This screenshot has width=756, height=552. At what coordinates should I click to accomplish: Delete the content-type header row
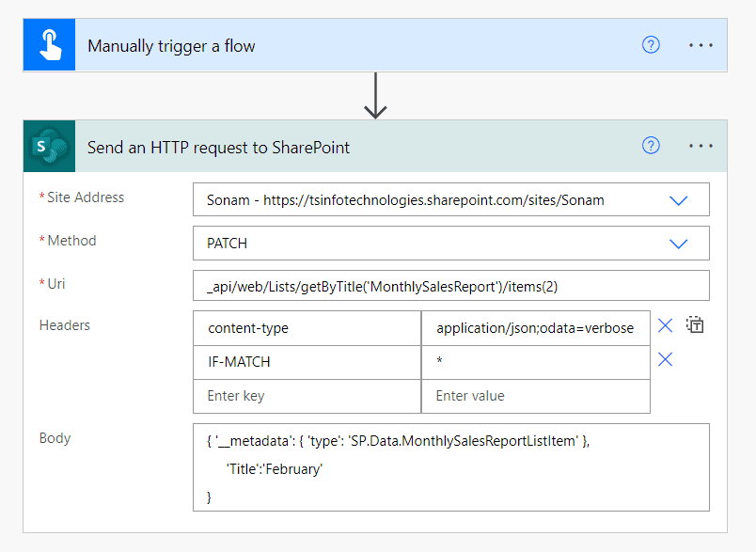click(x=666, y=325)
